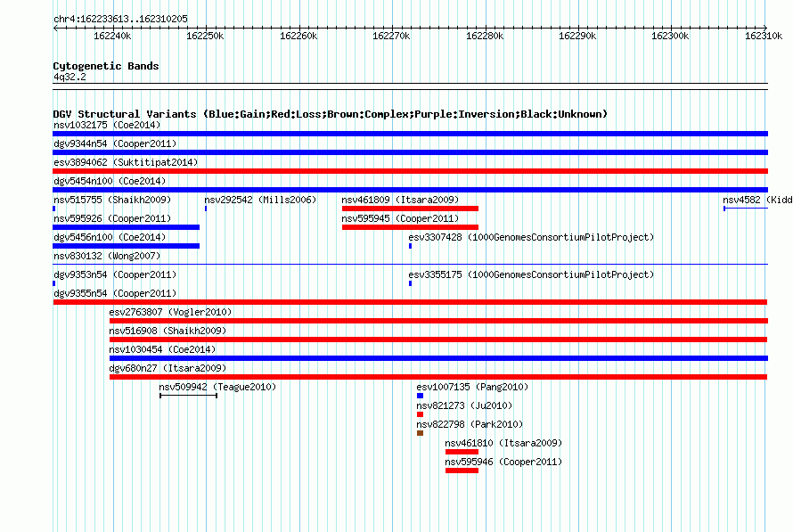Viewport: 793px width, 532px height.
Task: Select the dgv5456n100 blue bar
Action: coord(126,246)
